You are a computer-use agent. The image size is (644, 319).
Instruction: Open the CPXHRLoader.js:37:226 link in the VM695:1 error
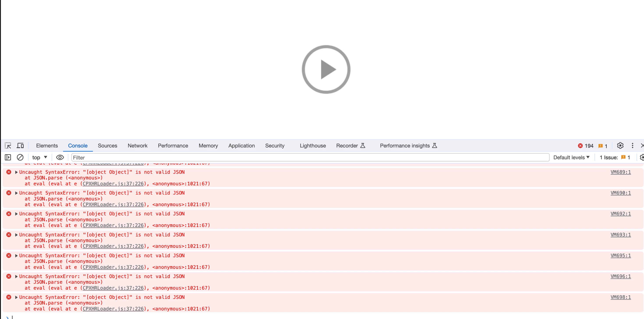point(113,267)
